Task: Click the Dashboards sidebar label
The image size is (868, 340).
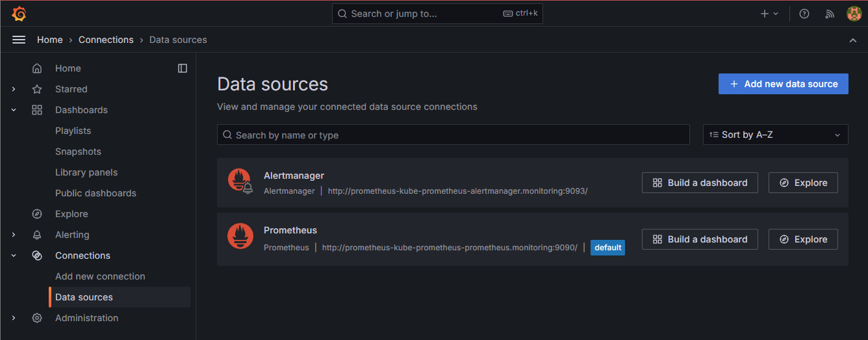Action: coord(81,110)
